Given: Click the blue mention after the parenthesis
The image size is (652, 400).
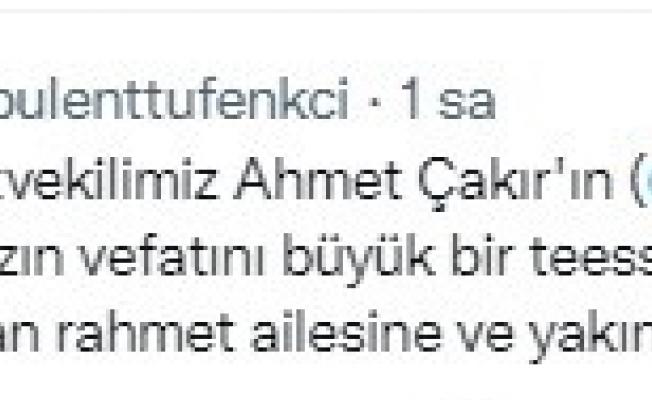Looking at the screenshot, I should 648,181.
